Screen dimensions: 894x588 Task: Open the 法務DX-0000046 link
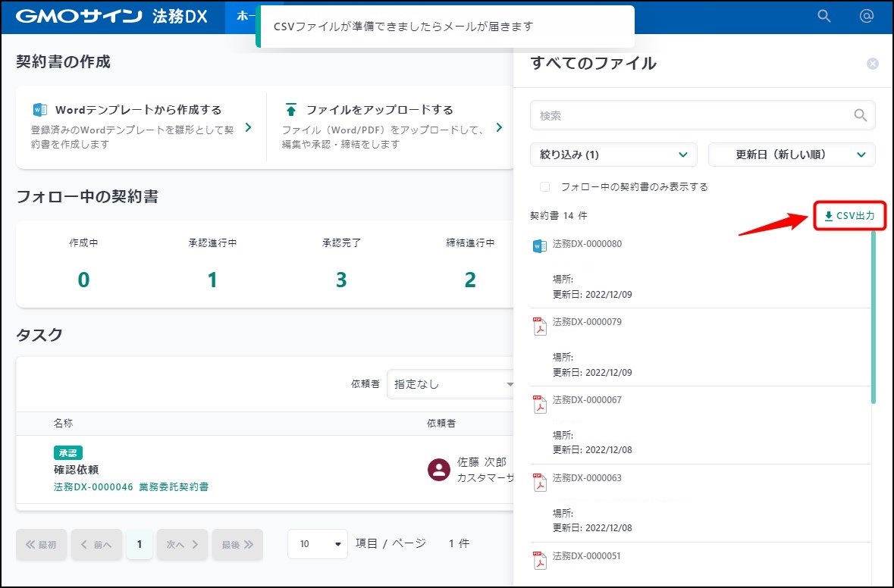(x=93, y=487)
